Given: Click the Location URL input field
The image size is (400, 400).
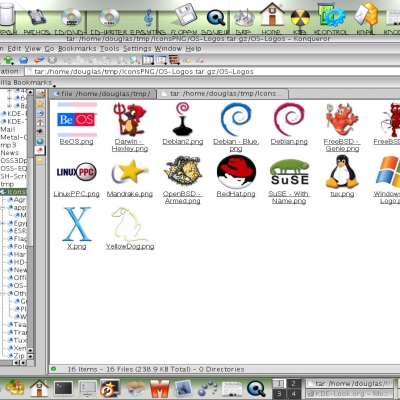Looking at the screenshot, I should [212, 71].
